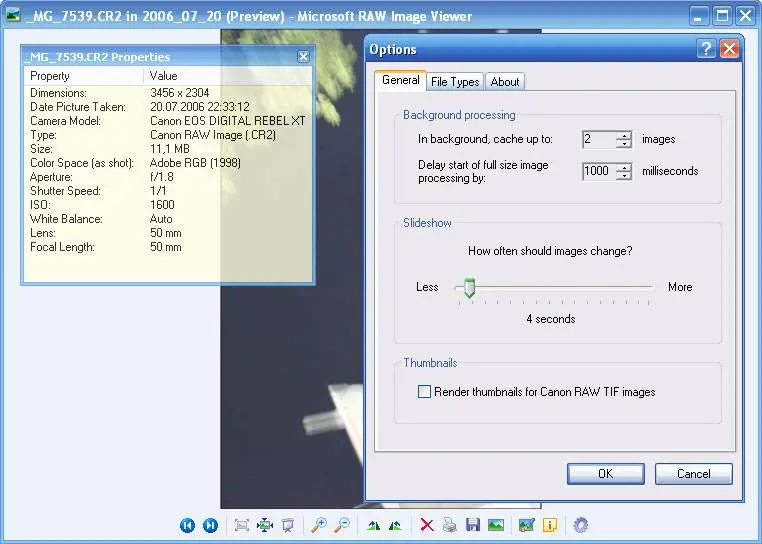The height and width of the screenshot is (544, 762).
Task: Select the 'Shutter Speed:' property row
Action: pyautogui.click(x=168, y=191)
